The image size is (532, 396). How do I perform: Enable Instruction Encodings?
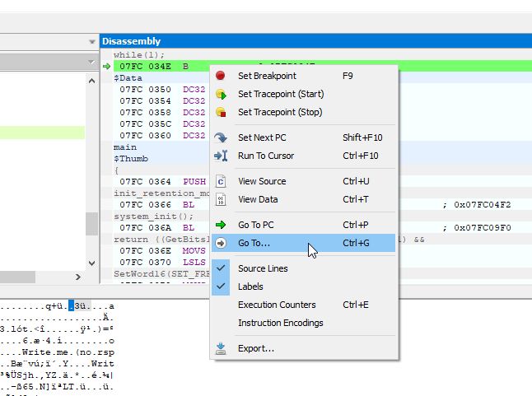(x=304, y=323)
